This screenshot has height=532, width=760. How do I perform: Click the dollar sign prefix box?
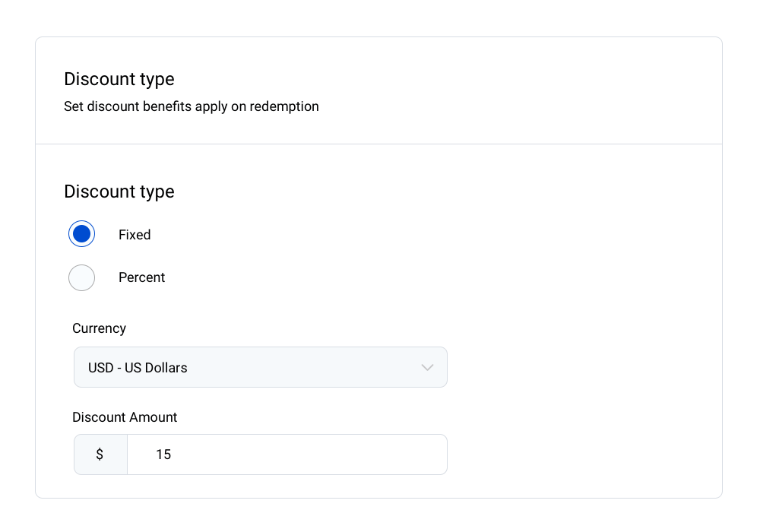(x=100, y=454)
